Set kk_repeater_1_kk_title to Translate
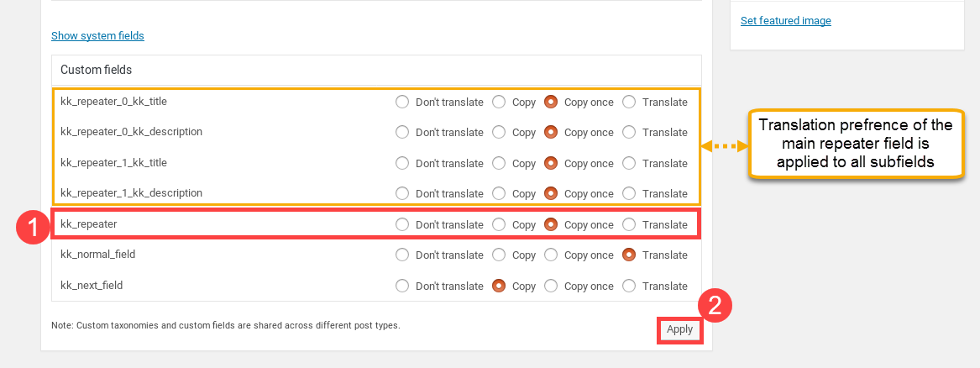 click(x=629, y=163)
